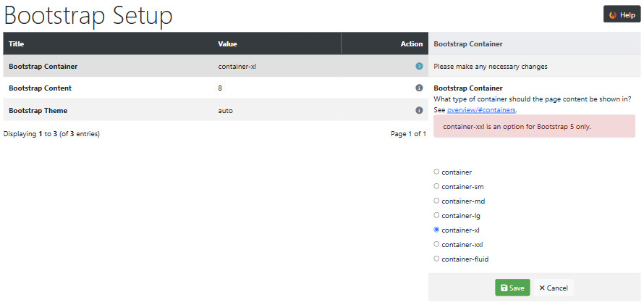This screenshot has height=305, width=644.
Task: Cancel the container edit
Action: coord(554,288)
